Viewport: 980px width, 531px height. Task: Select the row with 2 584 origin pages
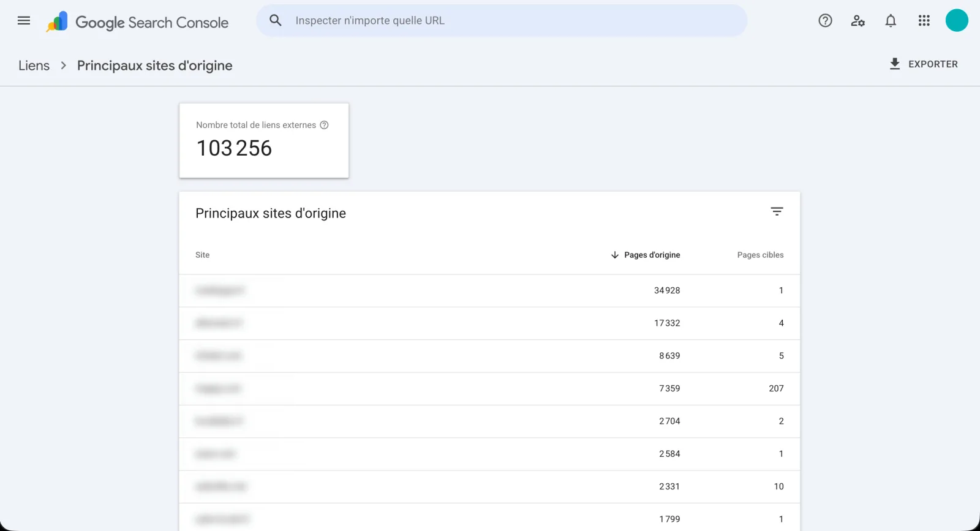pos(489,454)
